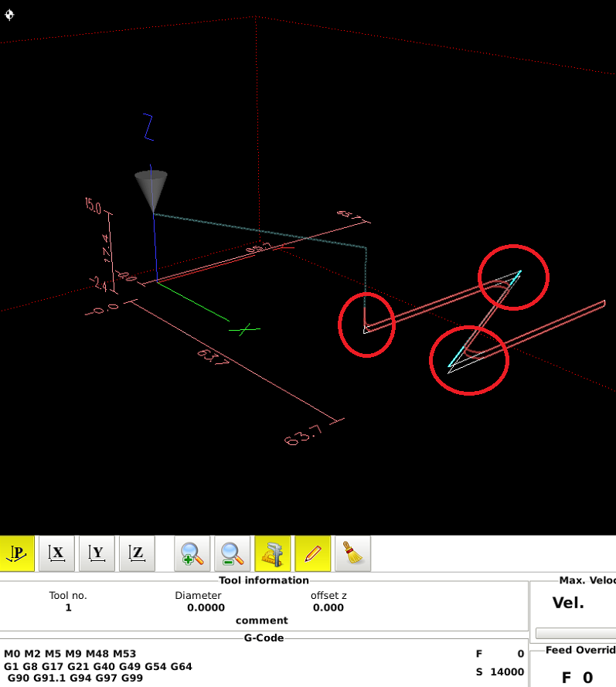Zoom out with the magnifier minus icon
Screen dimensions: 616x687
click(x=232, y=553)
